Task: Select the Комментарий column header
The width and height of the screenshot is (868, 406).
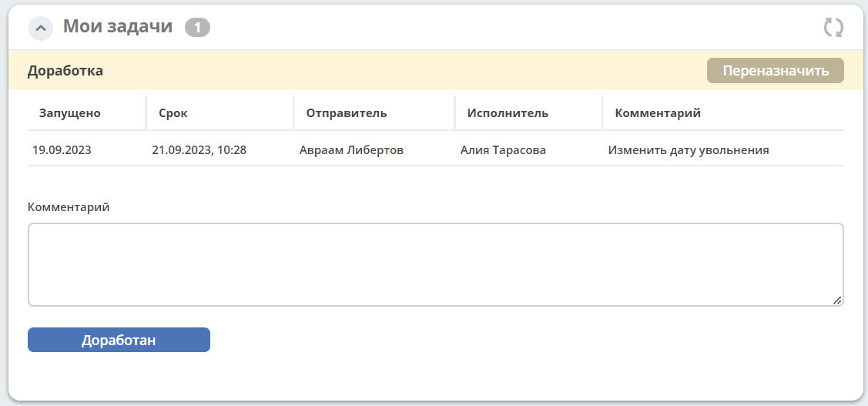Action: [x=658, y=113]
